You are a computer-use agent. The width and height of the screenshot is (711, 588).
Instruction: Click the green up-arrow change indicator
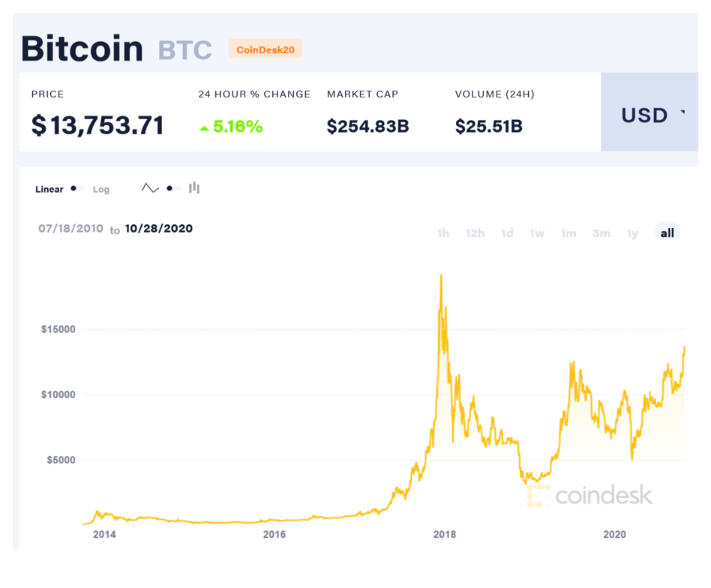point(204,129)
